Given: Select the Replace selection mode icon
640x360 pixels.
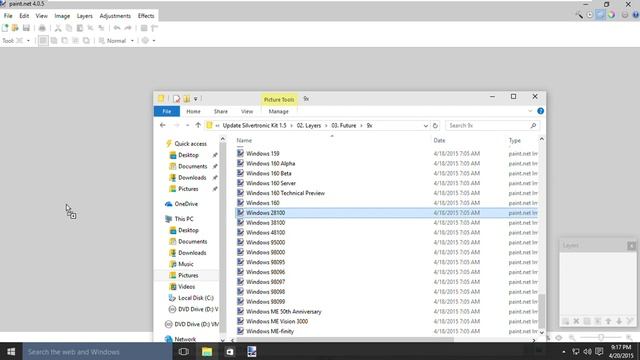Looking at the screenshot, I should click(x=43, y=40).
